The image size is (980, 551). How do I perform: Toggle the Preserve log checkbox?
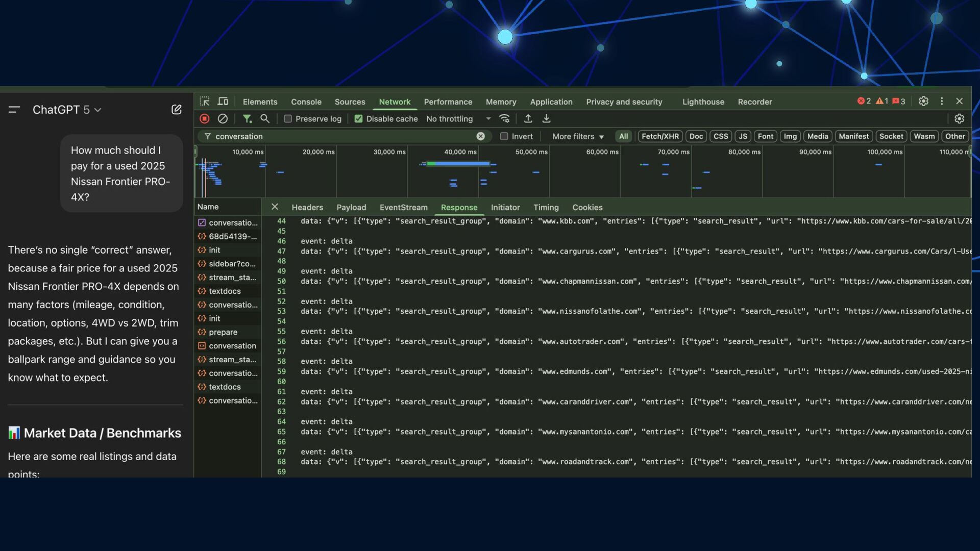(x=288, y=119)
